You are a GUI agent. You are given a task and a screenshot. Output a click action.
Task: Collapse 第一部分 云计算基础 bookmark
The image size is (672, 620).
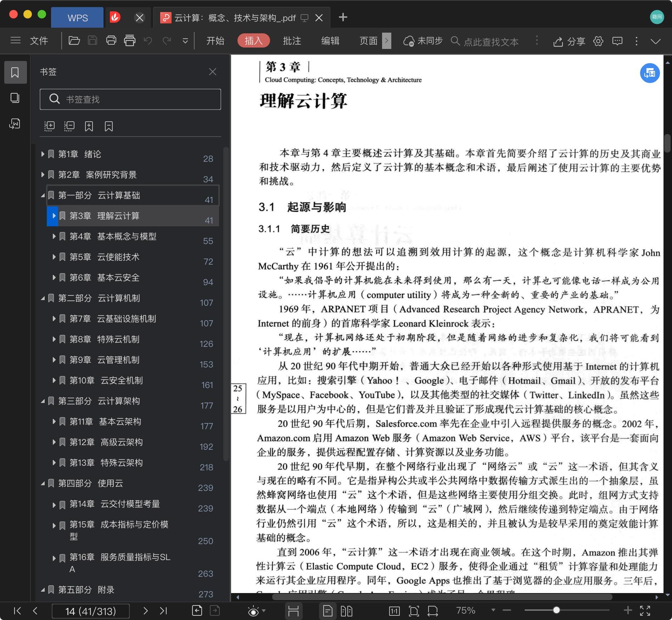[x=43, y=195]
